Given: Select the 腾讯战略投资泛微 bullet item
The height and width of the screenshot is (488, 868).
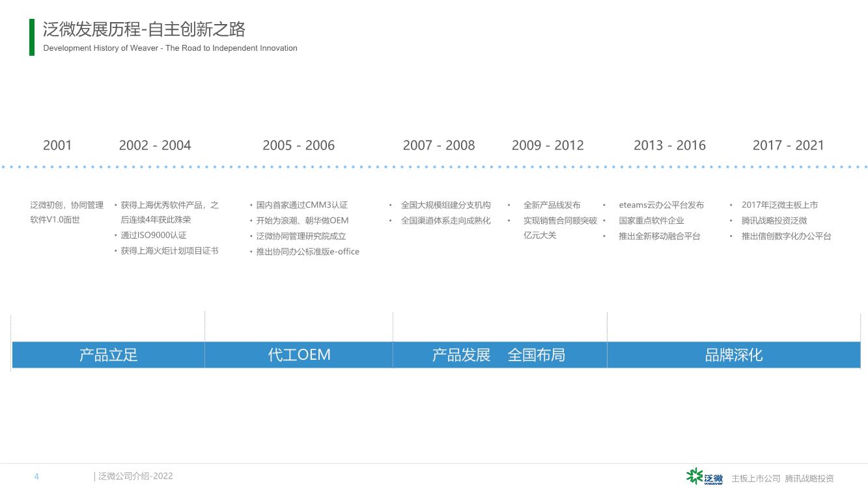Looking at the screenshot, I should (774, 221).
